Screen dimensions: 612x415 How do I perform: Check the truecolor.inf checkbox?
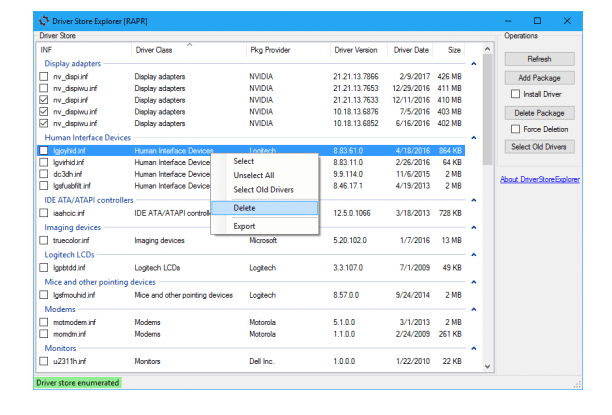pos(44,240)
